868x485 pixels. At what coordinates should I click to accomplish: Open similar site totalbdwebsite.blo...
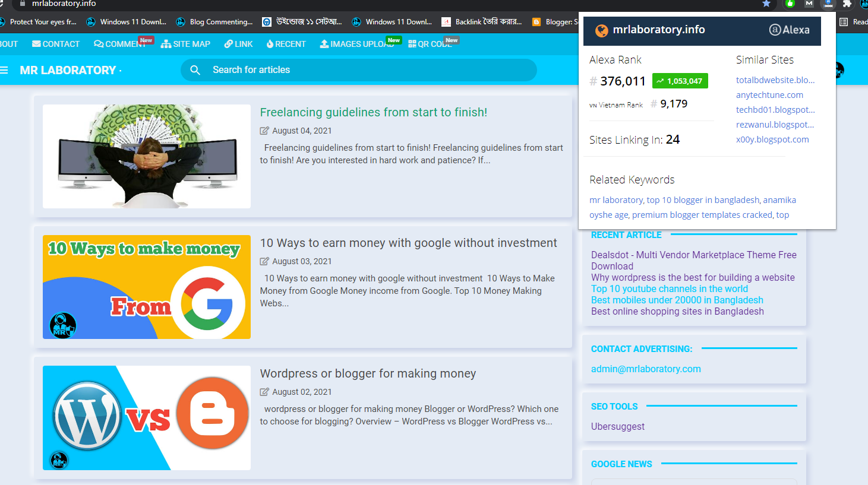[775, 80]
